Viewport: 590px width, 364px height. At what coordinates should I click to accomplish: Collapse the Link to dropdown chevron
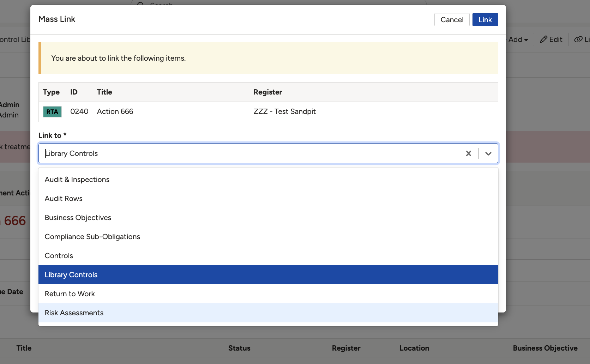[x=488, y=153]
